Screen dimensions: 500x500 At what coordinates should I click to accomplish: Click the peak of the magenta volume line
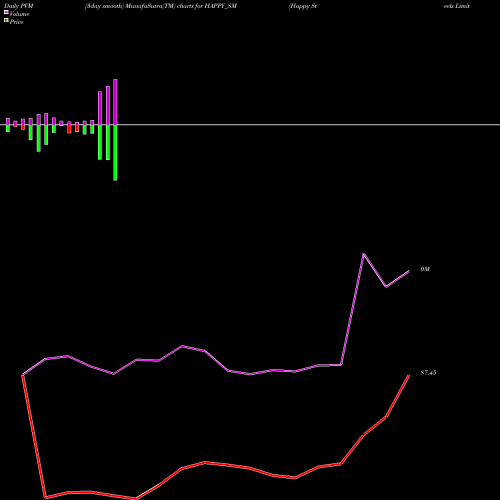point(364,254)
